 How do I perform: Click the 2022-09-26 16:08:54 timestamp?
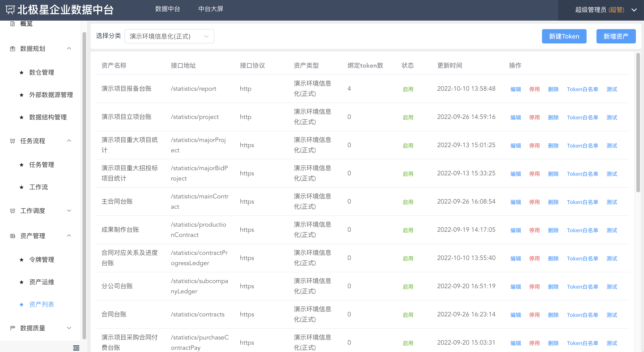(x=466, y=202)
